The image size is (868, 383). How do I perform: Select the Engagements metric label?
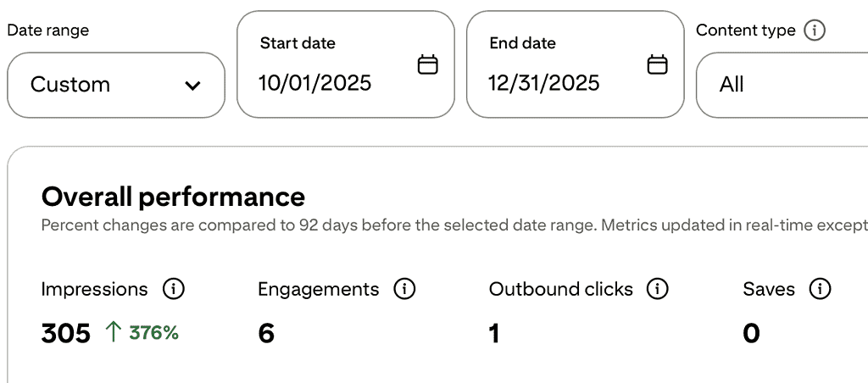(318, 289)
